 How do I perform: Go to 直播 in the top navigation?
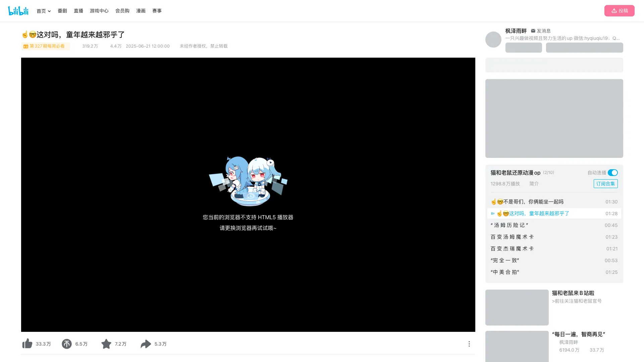click(x=78, y=11)
